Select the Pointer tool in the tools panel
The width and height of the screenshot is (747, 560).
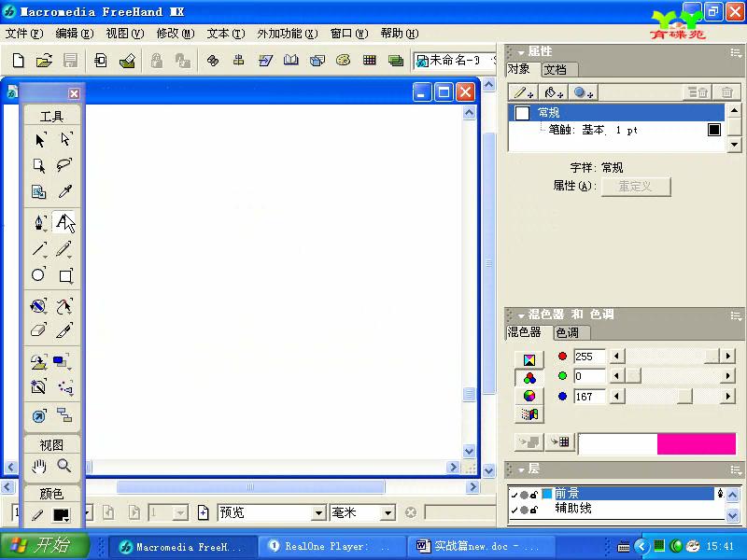tap(39, 139)
